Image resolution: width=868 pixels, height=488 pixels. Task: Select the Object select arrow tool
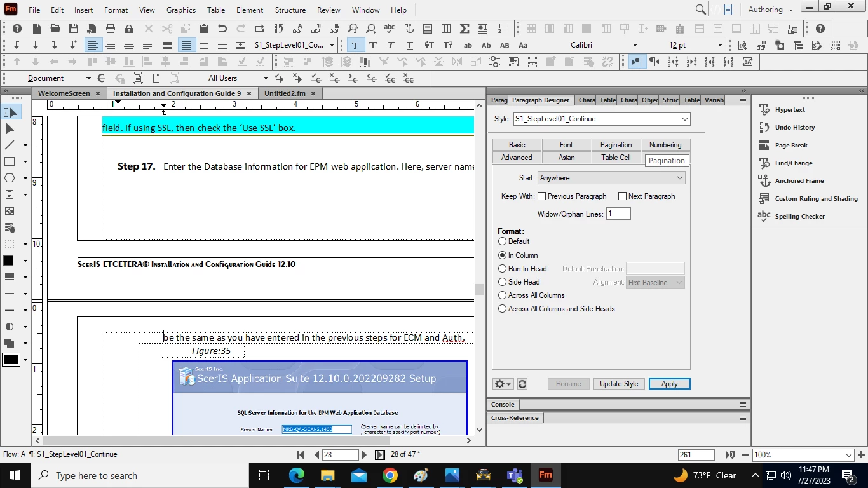point(10,129)
